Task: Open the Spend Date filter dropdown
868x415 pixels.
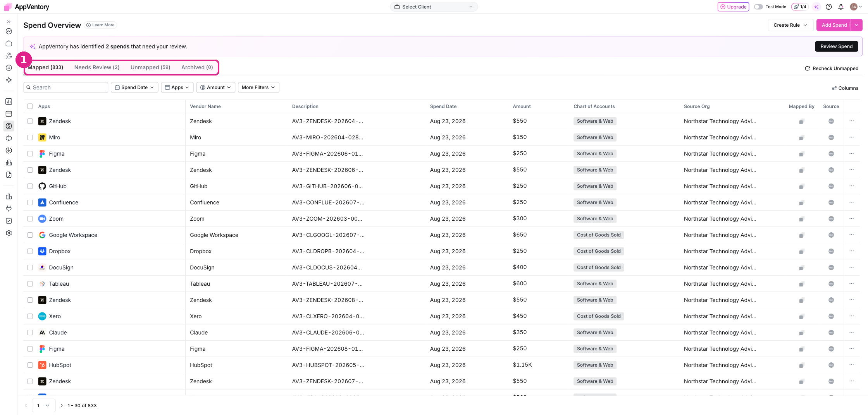Action: pos(134,87)
